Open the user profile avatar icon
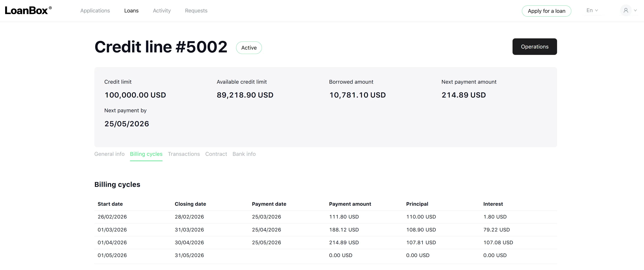The width and height of the screenshot is (644, 270). (626, 10)
